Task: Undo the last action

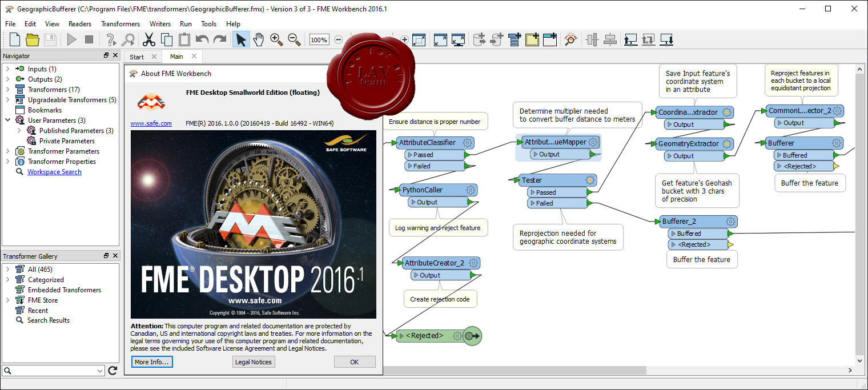Action: point(202,39)
